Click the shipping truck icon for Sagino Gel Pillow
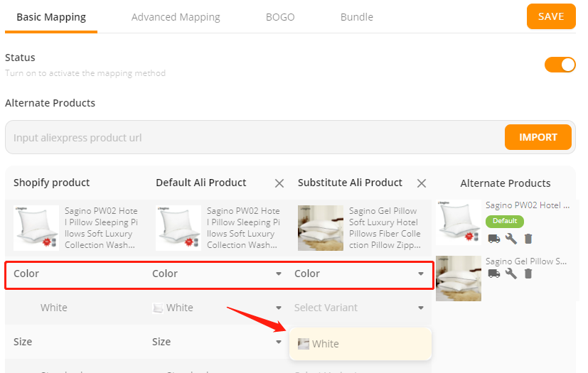Viewport: 588px width, 373px height. 494,274
